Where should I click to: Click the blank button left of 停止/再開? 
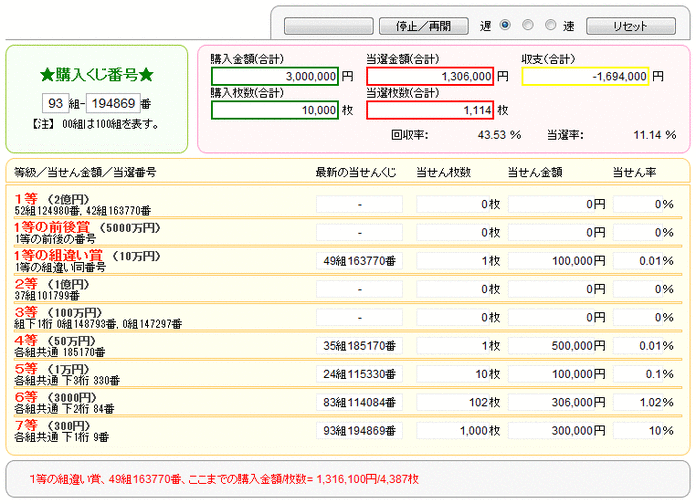coord(328,26)
